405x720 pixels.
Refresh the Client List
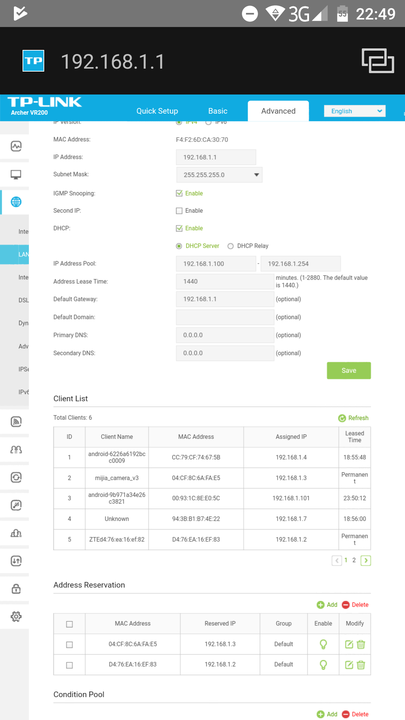click(353, 418)
